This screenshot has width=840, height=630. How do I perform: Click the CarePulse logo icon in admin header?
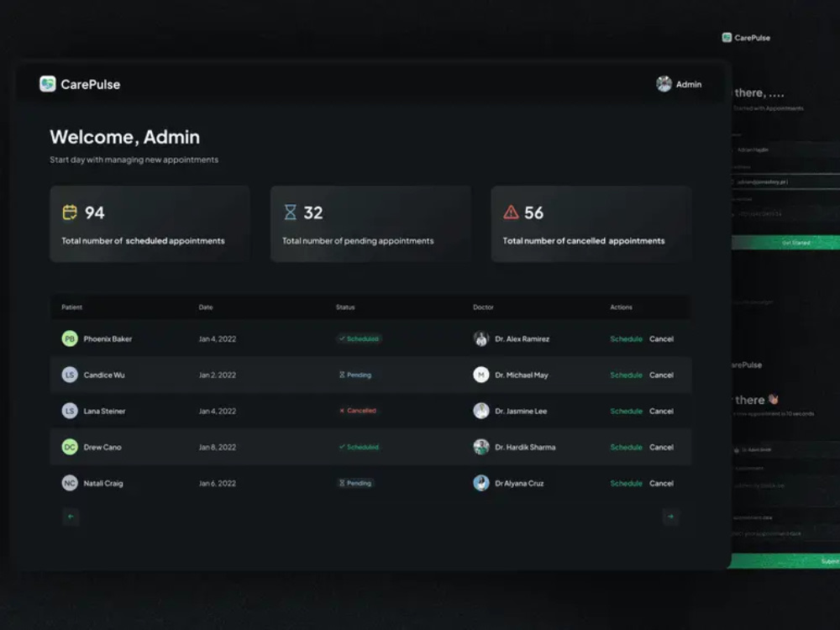click(48, 83)
